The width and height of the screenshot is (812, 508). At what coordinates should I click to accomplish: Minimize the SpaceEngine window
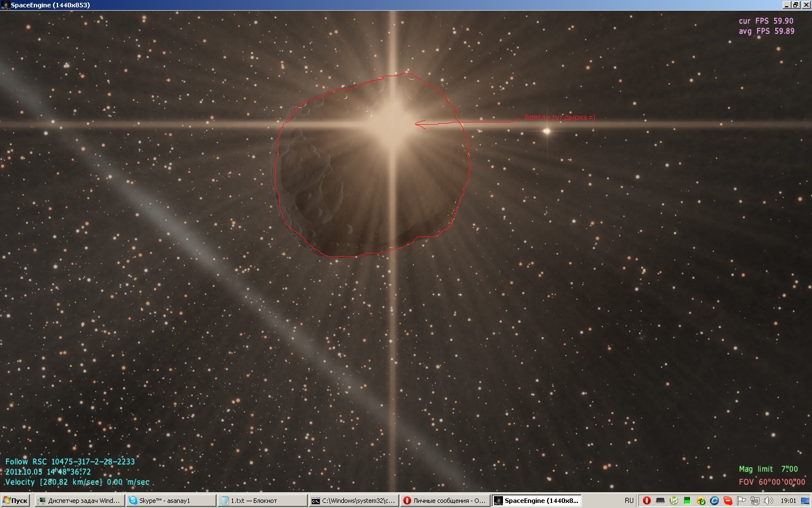[x=787, y=5]
